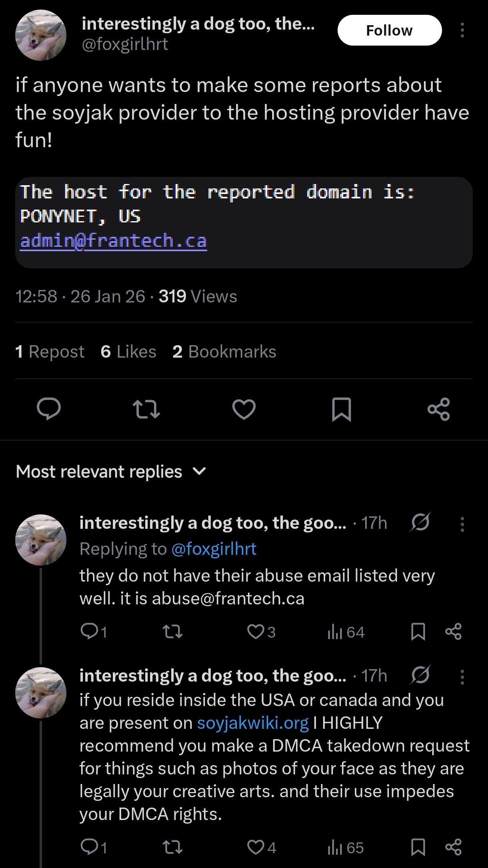Screen dimensions: 488x868
Task: Open the admin@frantech.ca email link
Action: point(113,241)
